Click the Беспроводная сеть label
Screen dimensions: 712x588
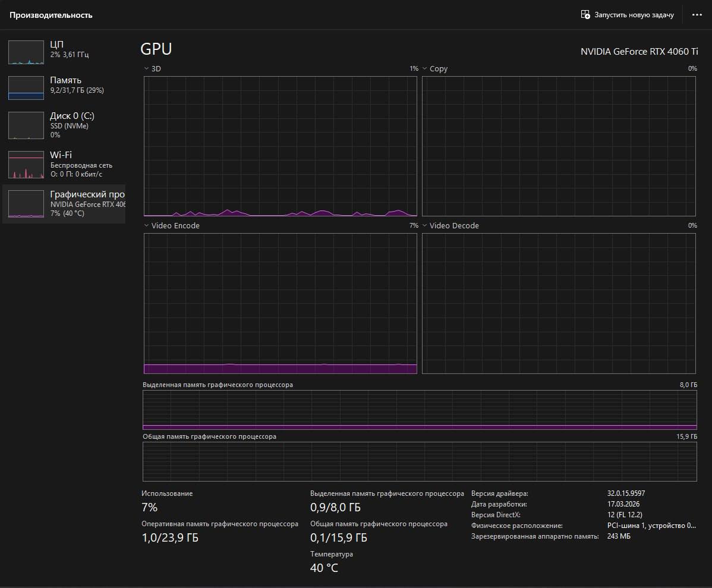81,165
